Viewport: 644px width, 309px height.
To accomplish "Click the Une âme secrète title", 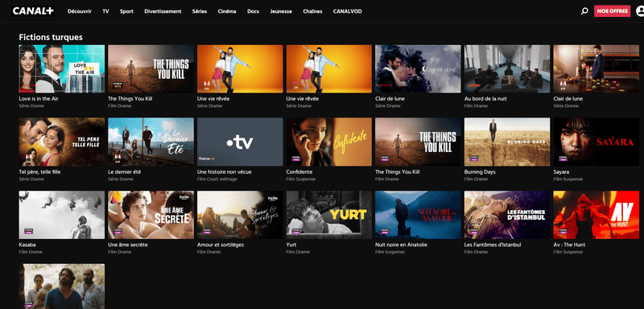I will (x=128, y=245).
